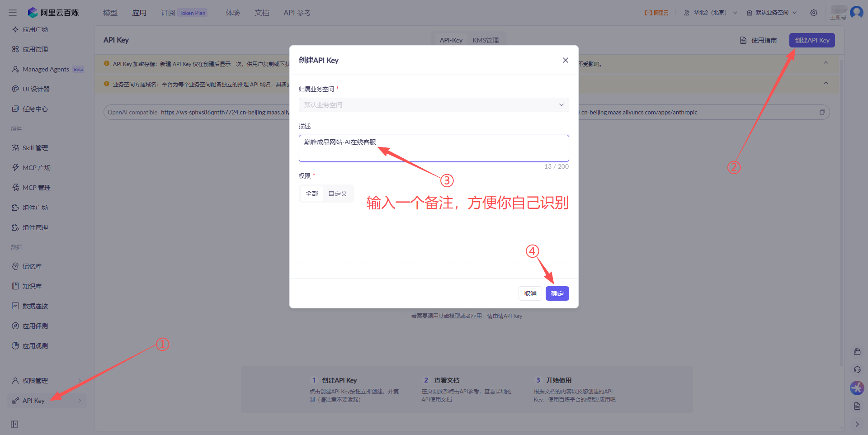This screenshot has height=435, width=868.
Task: Collapse the sidebar using bottom-left panel icon
Action: coord(14,424)
